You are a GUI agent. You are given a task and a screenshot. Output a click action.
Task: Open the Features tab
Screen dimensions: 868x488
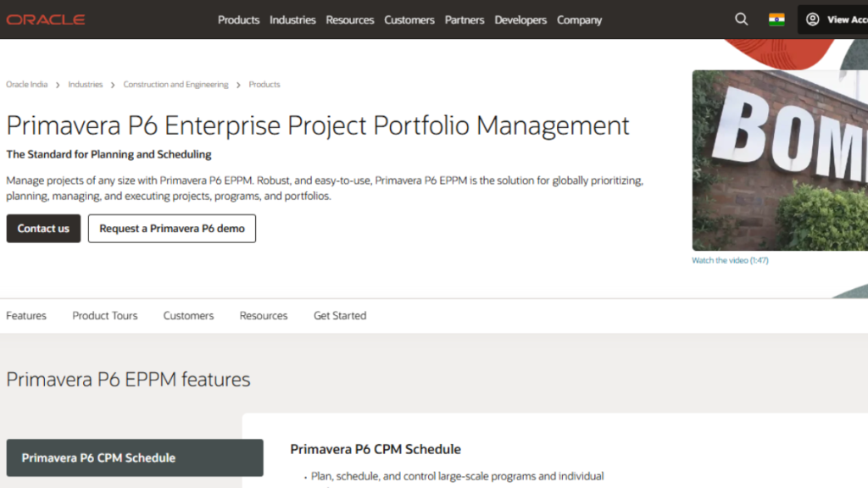25,315
